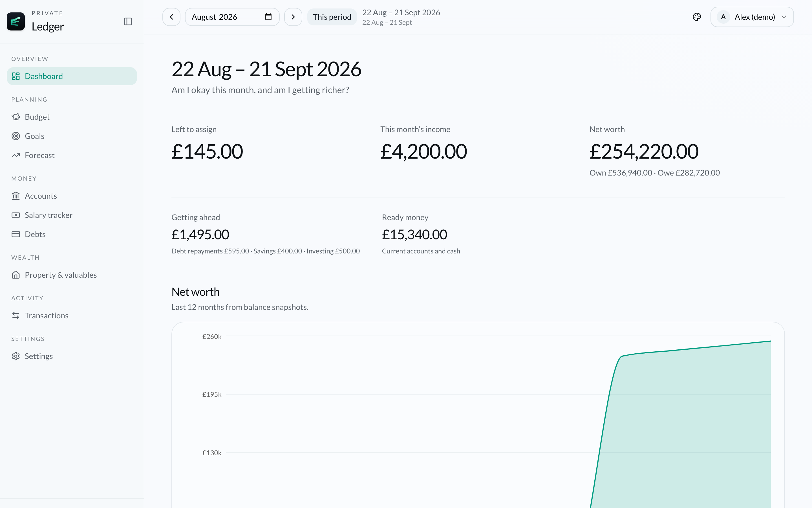This screenshot has height=508, width=812.
Task: Click the Getting ahead £1,495.00 value
Action: click(200, 235)
